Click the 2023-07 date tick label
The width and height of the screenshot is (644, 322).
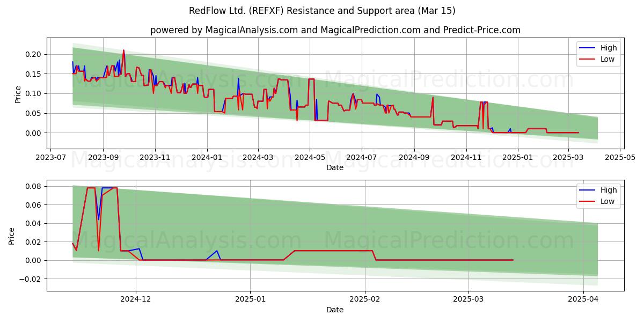click(50, 158)
